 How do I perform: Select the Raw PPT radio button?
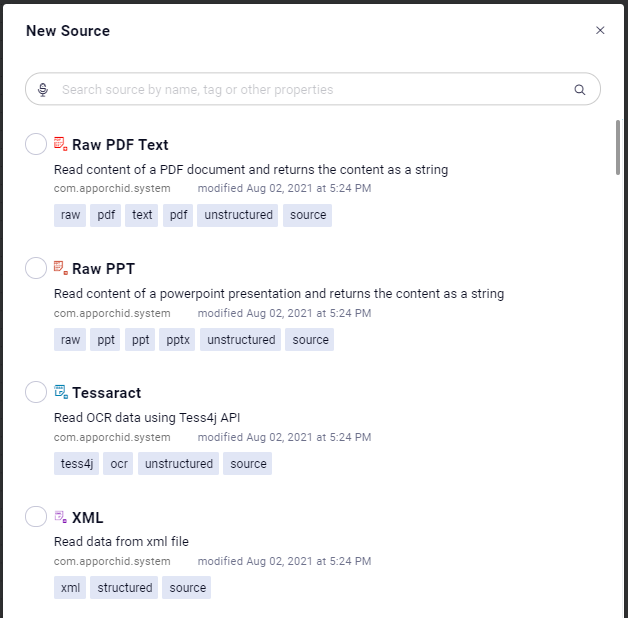[x=36, y=268]
